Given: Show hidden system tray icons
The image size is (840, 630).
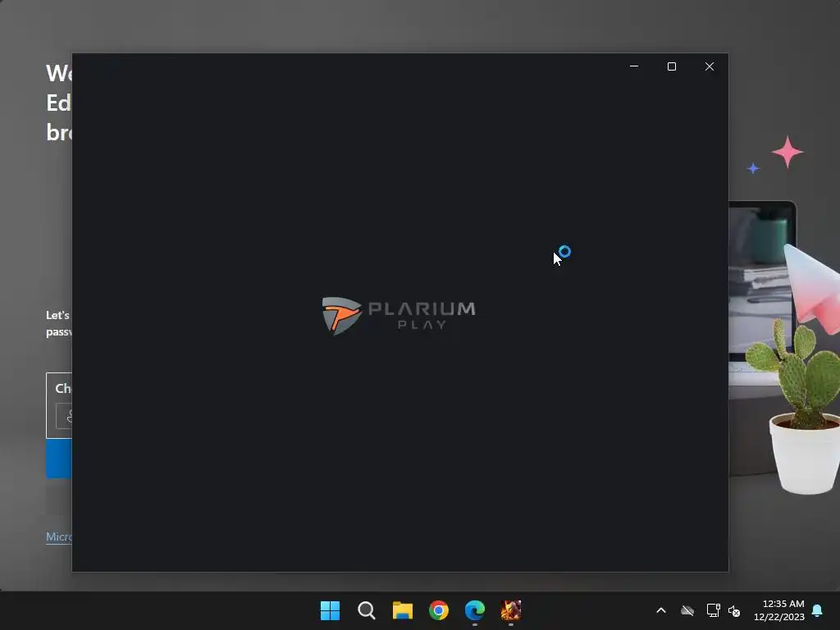Looking at the screenshot, I should [661, 610].
